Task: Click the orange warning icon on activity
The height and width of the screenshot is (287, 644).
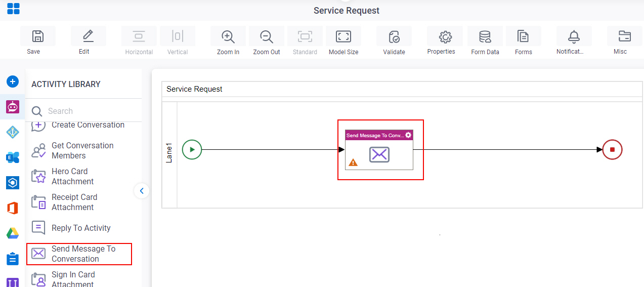Action: pyautogui.click(x=353, y=162)
